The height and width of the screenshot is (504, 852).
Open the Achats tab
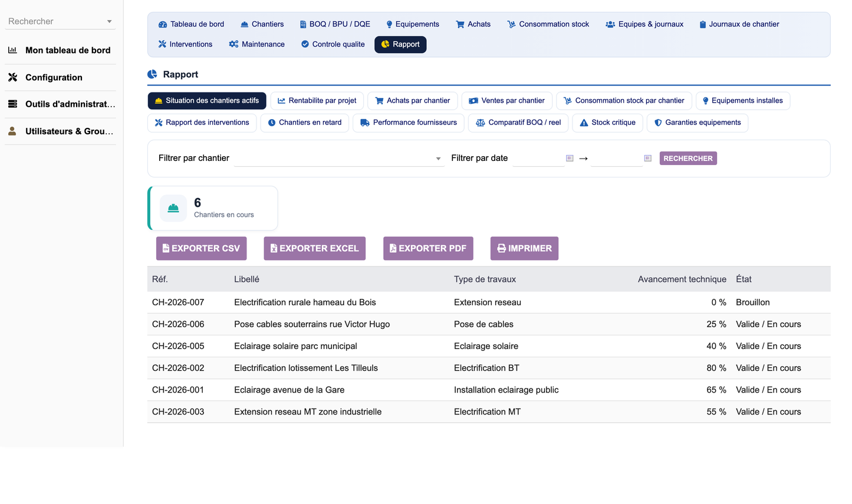point(473,24)
